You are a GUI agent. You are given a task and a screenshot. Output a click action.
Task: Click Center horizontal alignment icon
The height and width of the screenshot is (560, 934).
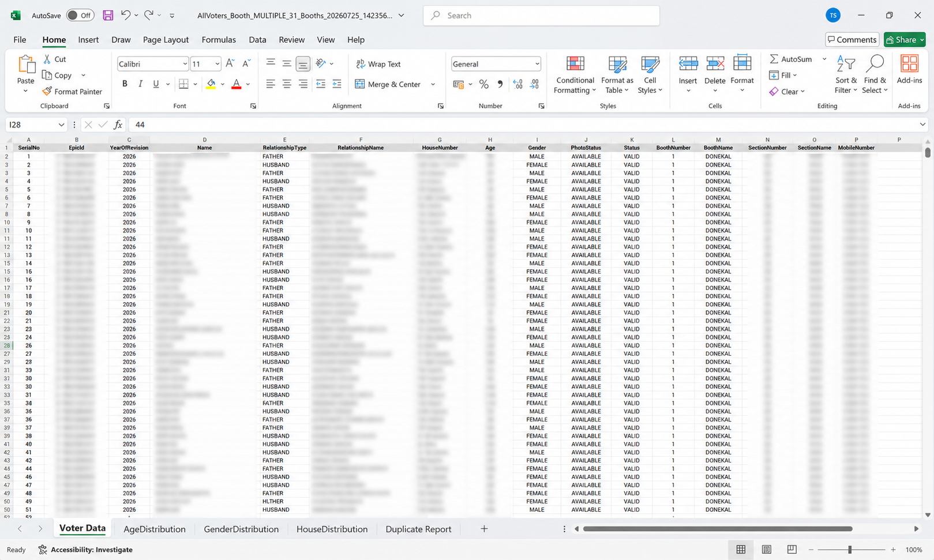[287, 84]
